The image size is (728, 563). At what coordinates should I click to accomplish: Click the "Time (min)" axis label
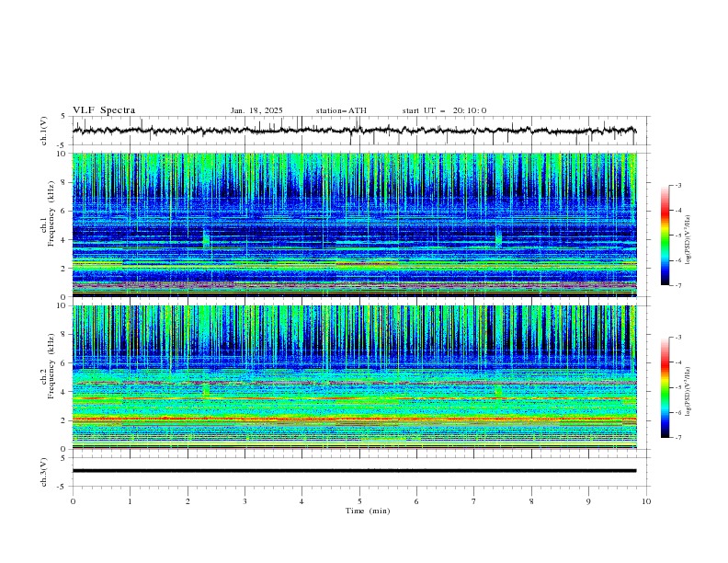[368, 511]
